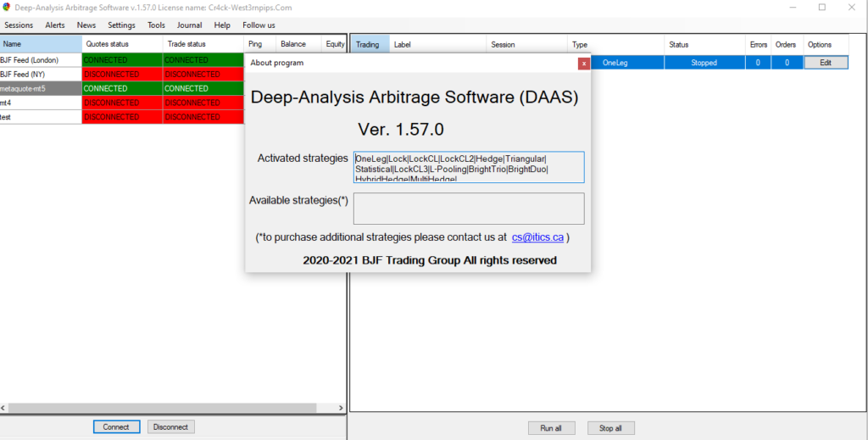
Task: Click the Quotes status column header
Action: click(122, 44)
